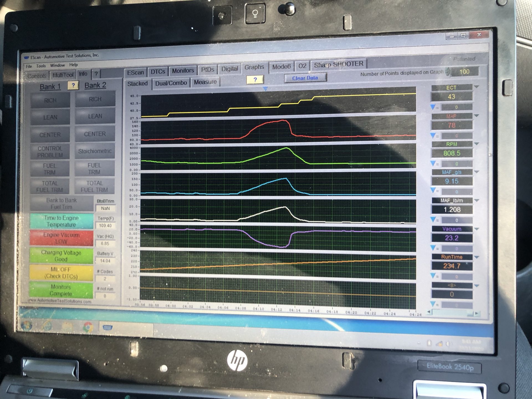Screen dimensions: 532x399
Task: Click the blue marker triangle below RunTime value
Action: pyautogui.click(x=433, y=276)
